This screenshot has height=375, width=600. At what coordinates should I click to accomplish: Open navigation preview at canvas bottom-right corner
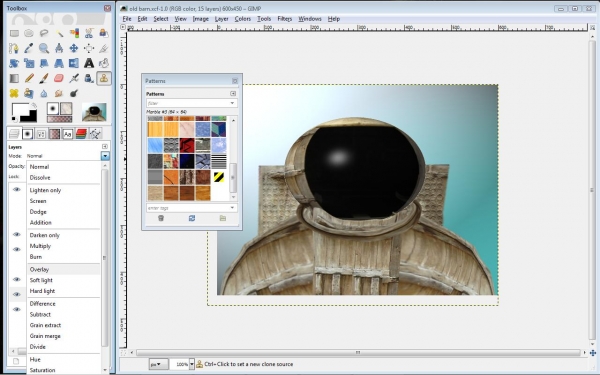coord(593,352)
